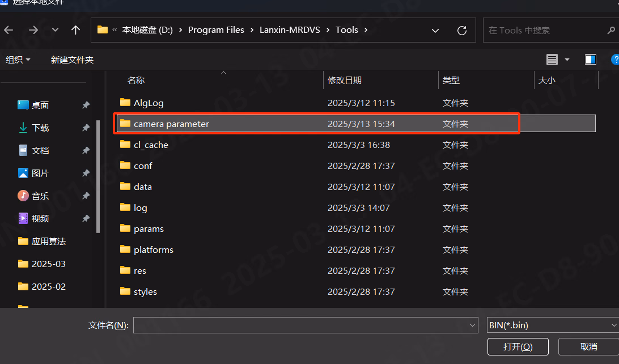Open recent locations dropdown arrow

[56, 30]
